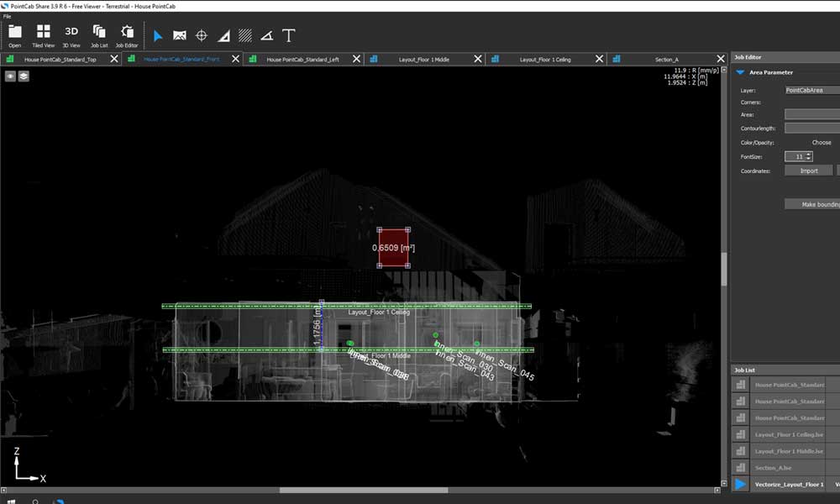
Task: Collapse the Area Parameter section
Action: coord(741,72)
